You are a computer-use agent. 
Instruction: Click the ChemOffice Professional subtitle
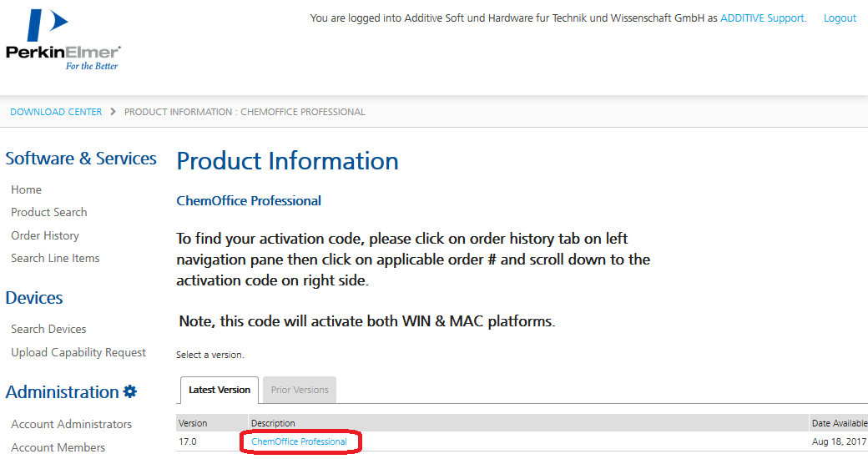[249, 201]
